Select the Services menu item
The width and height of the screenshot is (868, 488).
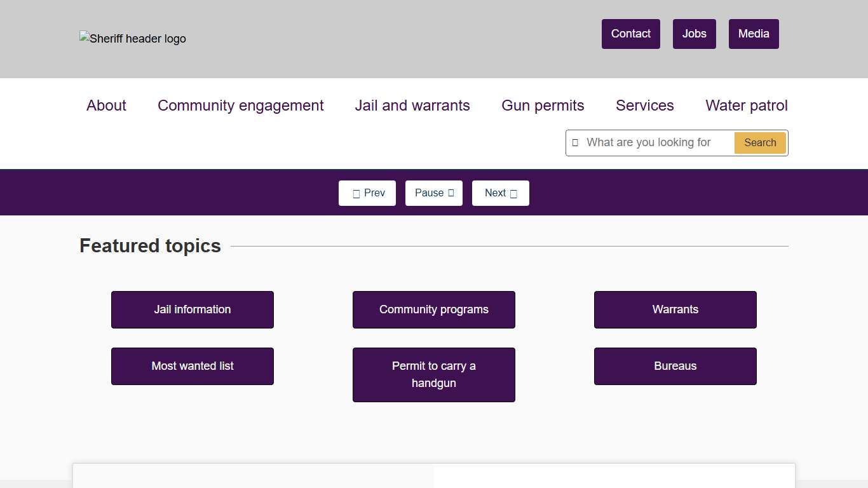tap(644, 105)
